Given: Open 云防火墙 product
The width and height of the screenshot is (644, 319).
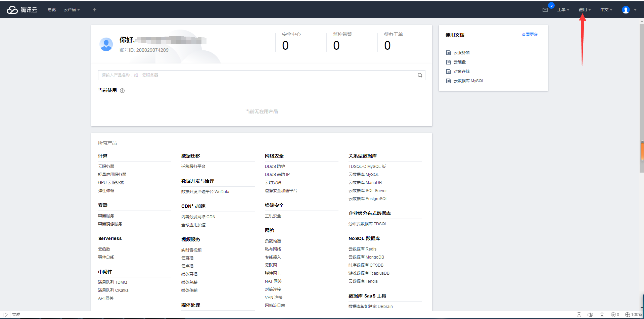Looking at the screenshot, I should tap(273, 183).
